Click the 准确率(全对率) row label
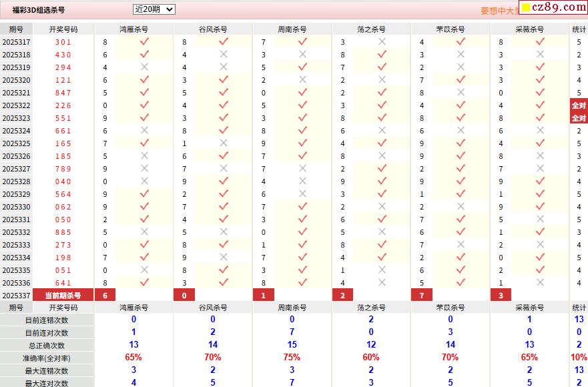The image size is (588, 387). click(x=46, y=358)
